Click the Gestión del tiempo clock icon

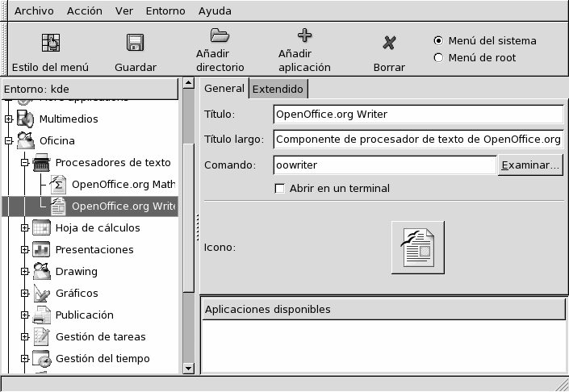[41, 358]
